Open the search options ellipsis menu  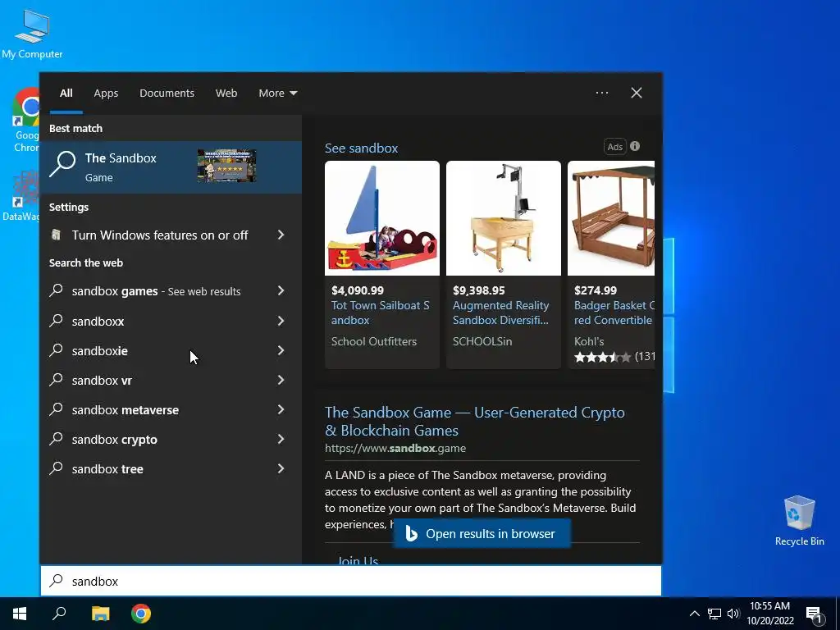point(602,93)
